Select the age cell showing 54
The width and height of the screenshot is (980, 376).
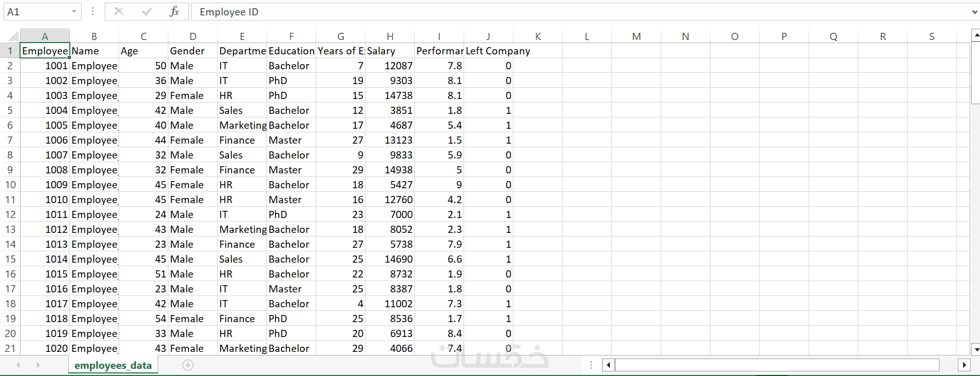coord(144,319)
